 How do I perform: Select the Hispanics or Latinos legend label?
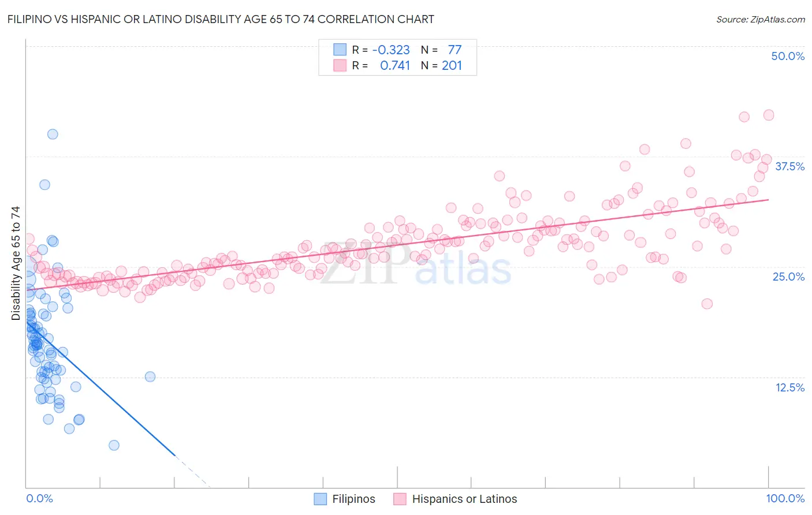[465, 499]
